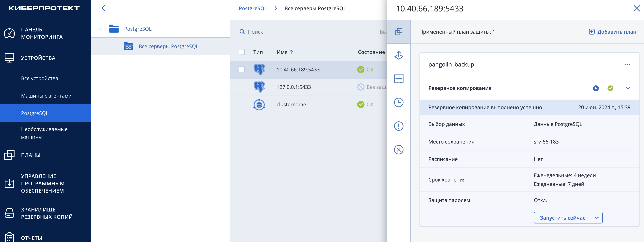Open the monitoring dashboard gauge icon
This screenshot has height=242, width=644.
(x=9, y=33)
